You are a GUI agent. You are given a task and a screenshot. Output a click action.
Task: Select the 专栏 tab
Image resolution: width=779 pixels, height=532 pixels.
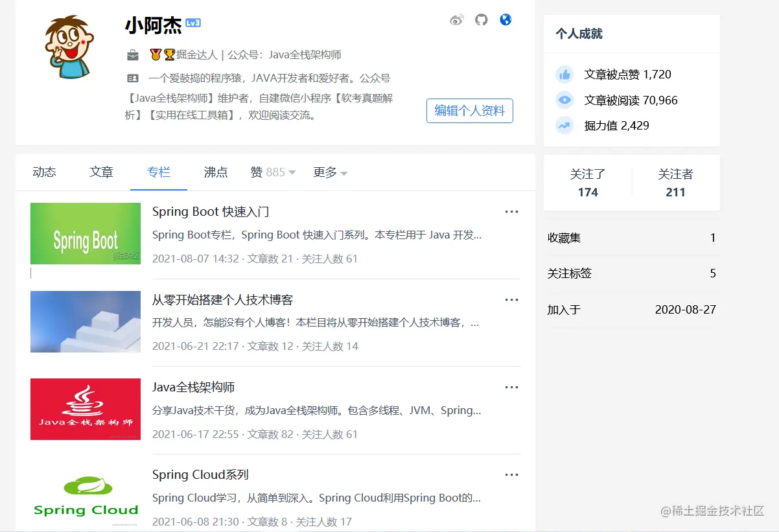point(159,172)
